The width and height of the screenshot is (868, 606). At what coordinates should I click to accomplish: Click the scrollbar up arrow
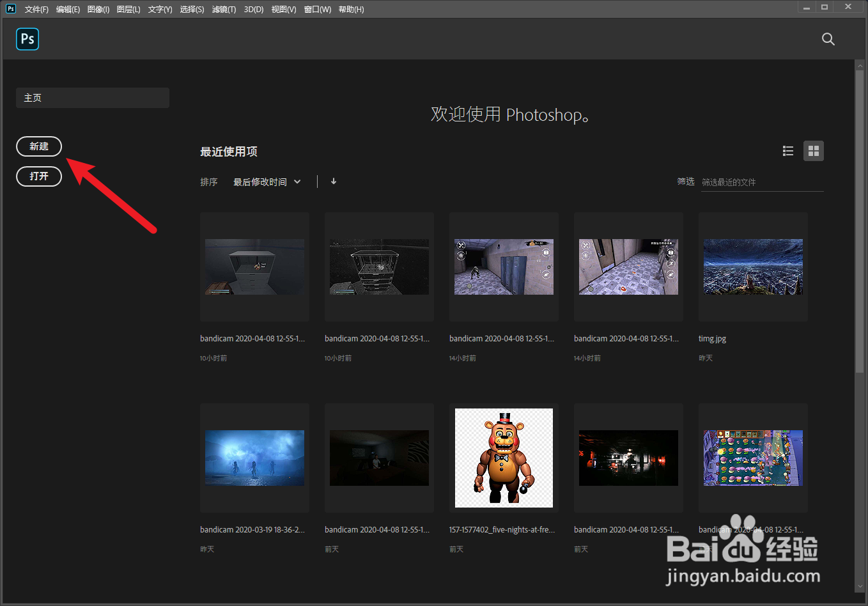[860, 65]
